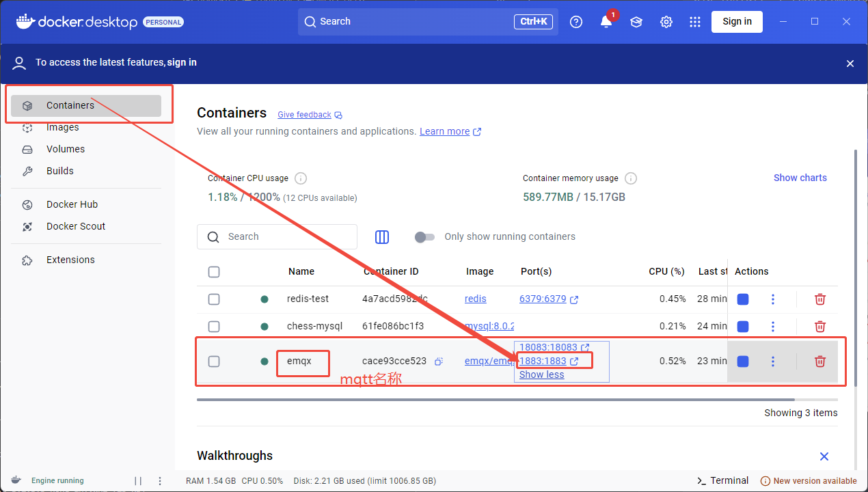Open the chess-mysql container name
The height and width of the screenshot is (492, 868).
click(314, 326)
